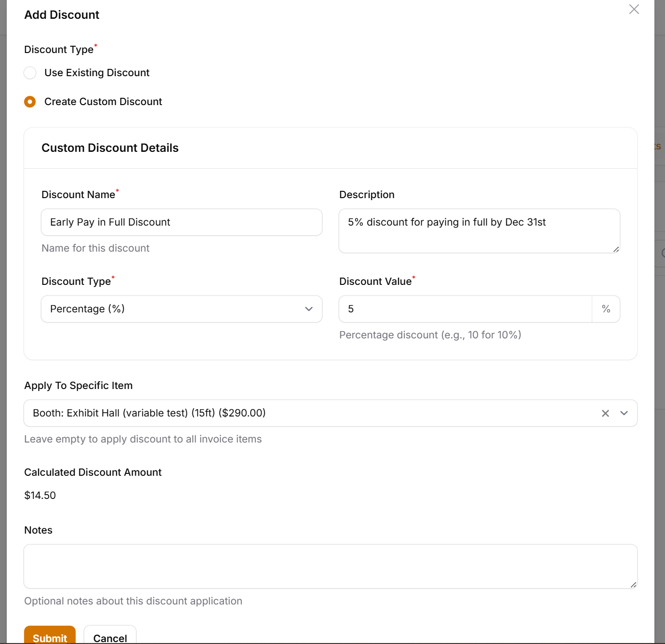Open the Percentage (%) discount type dropdown
This screenshot has width=665, height=644.
(181, 309)
